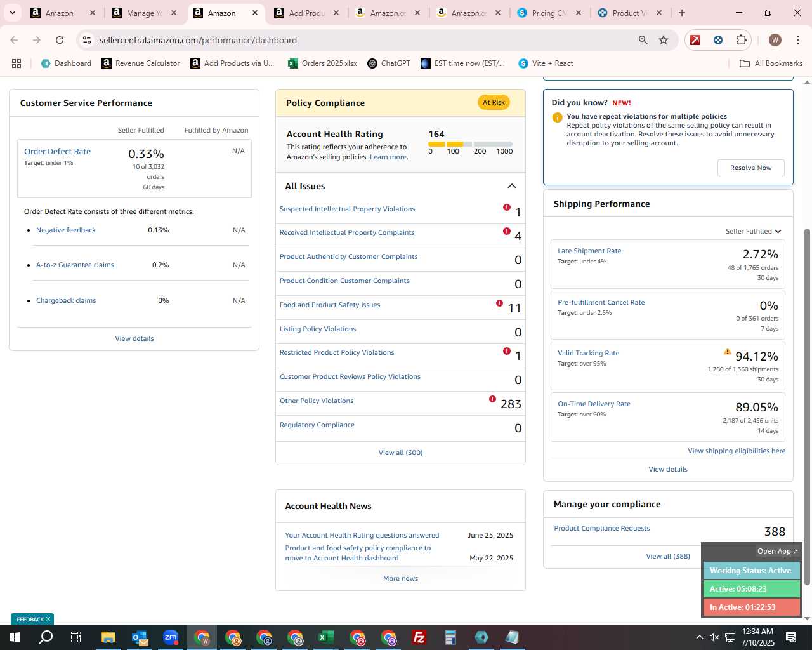Open File Explorer from taskbar
Image resolution: width=812 pixels, height=650 pixels.
point(108,637)
